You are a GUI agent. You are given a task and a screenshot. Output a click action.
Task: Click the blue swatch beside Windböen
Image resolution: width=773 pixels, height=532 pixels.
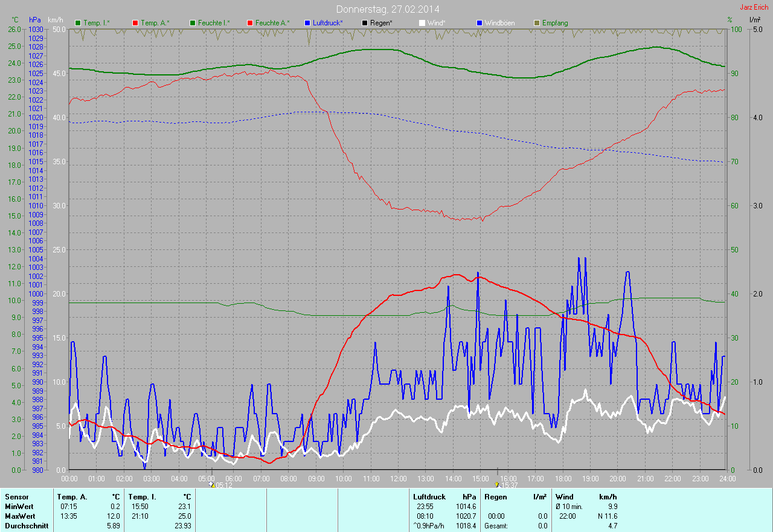(479, 23)
